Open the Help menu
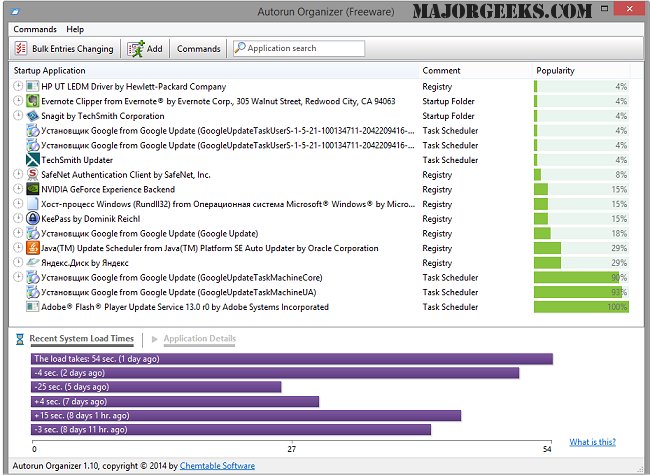Viewport: 650px width, 475px height. tap(75, 29)
